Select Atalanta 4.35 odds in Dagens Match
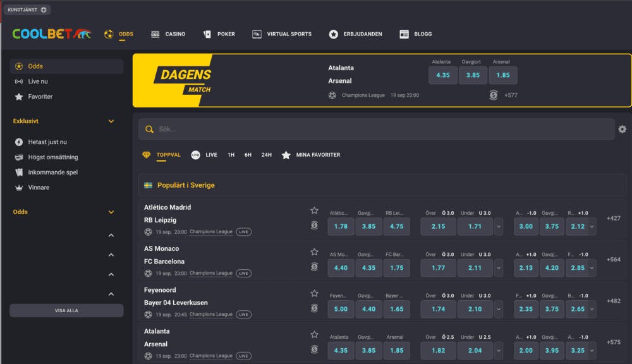This screenshot has height=364, width=632. pyautogui.click(x=442, y=75)
